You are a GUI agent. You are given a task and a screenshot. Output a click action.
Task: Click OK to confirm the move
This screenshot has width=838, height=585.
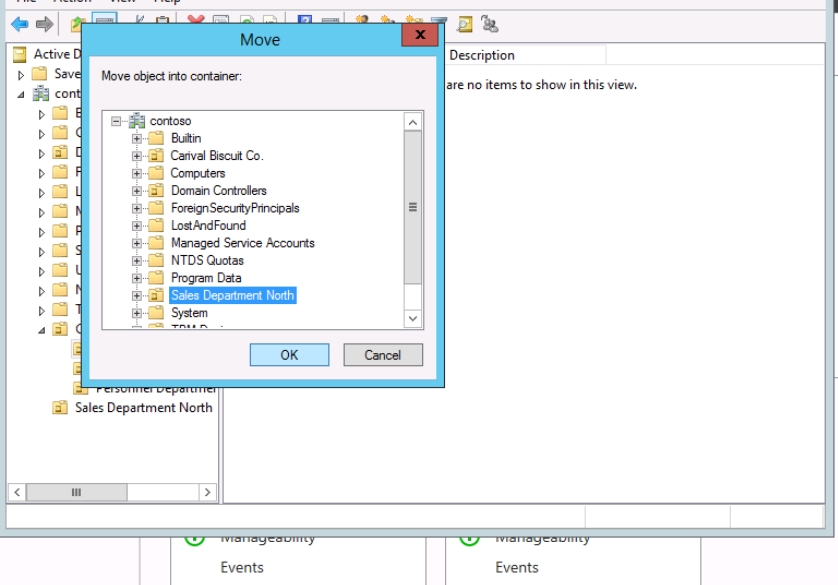click(289, 355)
